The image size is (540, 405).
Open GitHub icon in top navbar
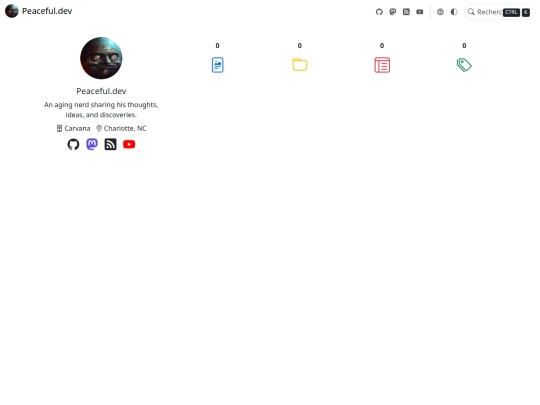tap(379, 12)
